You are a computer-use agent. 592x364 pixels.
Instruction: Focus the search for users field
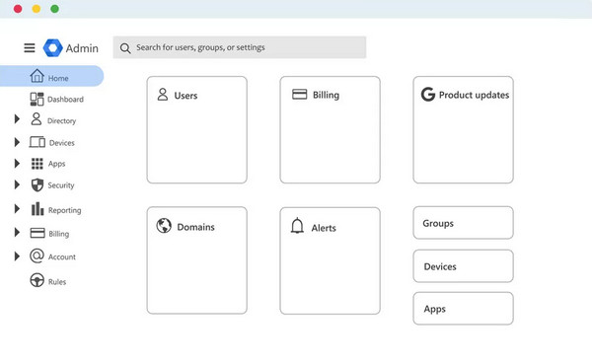click(x=240, y=47)
